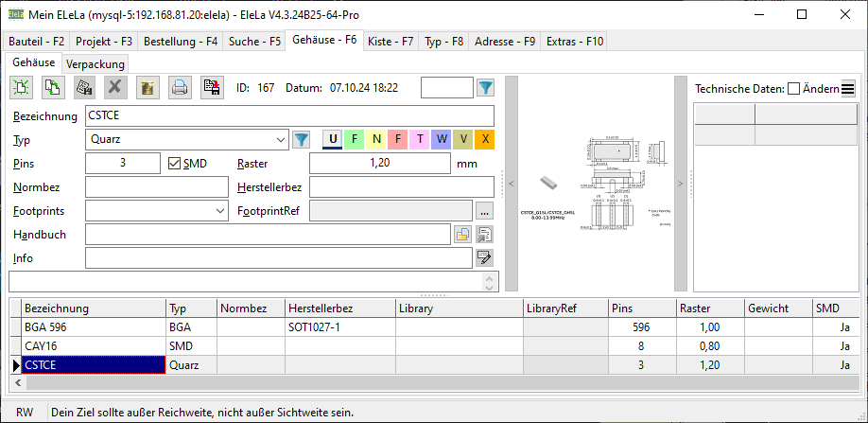The width and height of the screenshot is (868, 423).
Task: Click the FootprintRef ellipsis button
Action: tap(485, 210)
